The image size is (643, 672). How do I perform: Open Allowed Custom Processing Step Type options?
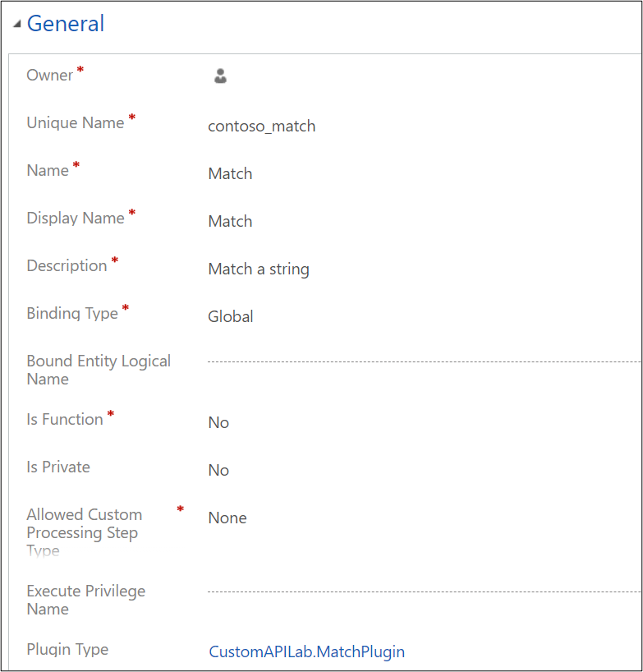227,518
